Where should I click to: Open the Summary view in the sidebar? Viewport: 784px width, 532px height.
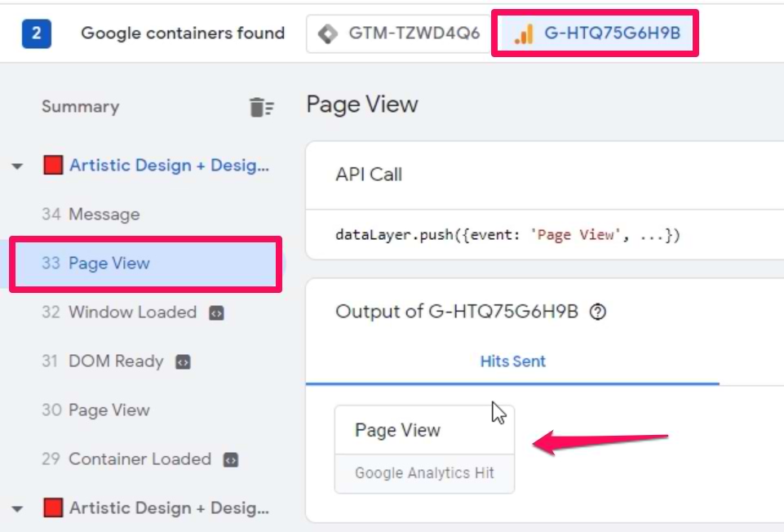coord(80,107)
